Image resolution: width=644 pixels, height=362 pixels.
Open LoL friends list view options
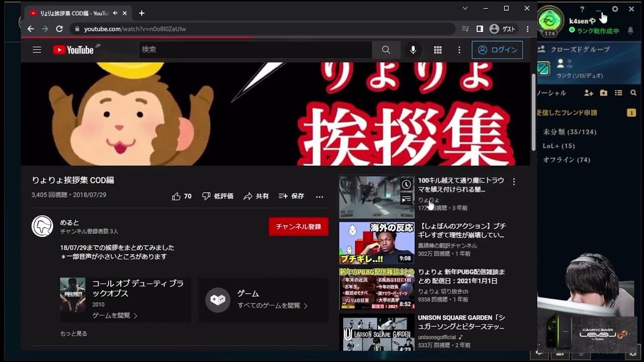click(x=618, y=93)
